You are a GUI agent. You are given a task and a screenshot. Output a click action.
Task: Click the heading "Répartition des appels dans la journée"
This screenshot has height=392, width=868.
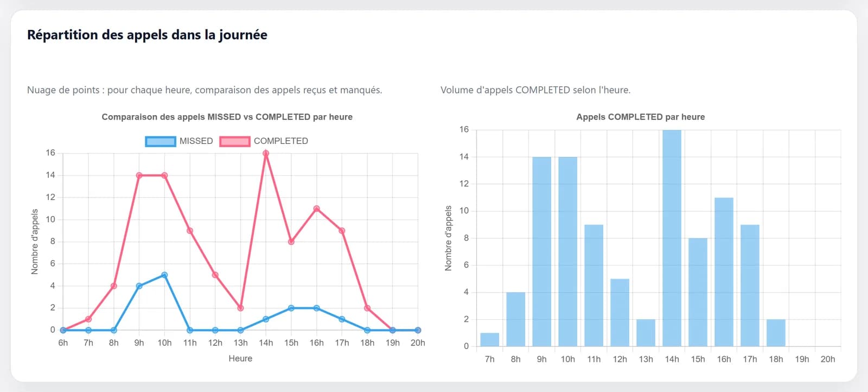click(147, 35)
